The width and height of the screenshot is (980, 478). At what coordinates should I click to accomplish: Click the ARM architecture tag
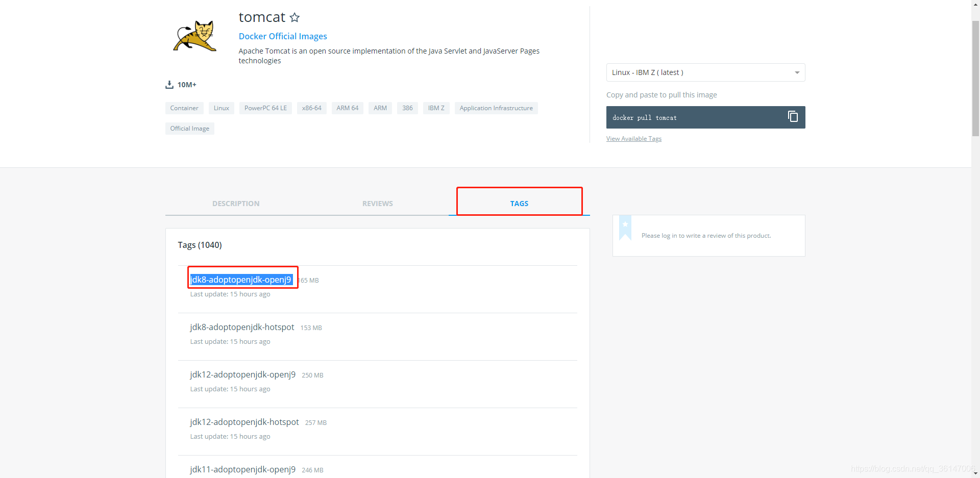pos(380,108)
